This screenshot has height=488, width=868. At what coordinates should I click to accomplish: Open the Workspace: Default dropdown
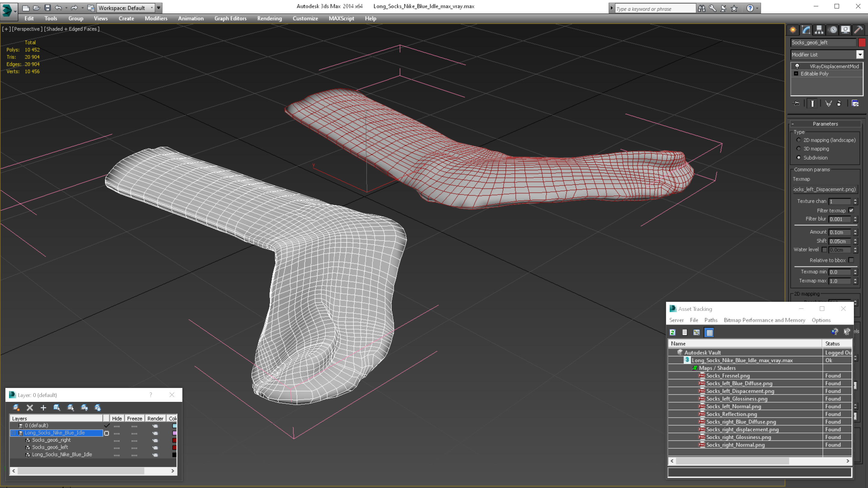click(x=152, y=8)
